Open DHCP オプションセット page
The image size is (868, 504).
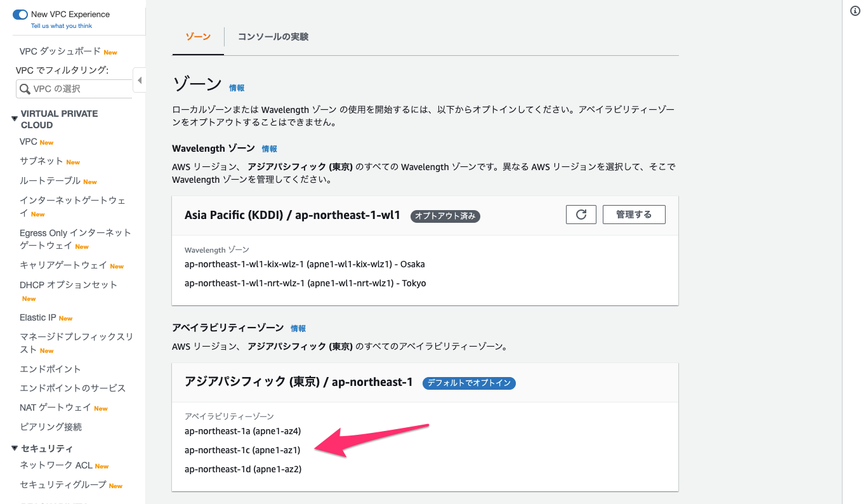point(69,285)
